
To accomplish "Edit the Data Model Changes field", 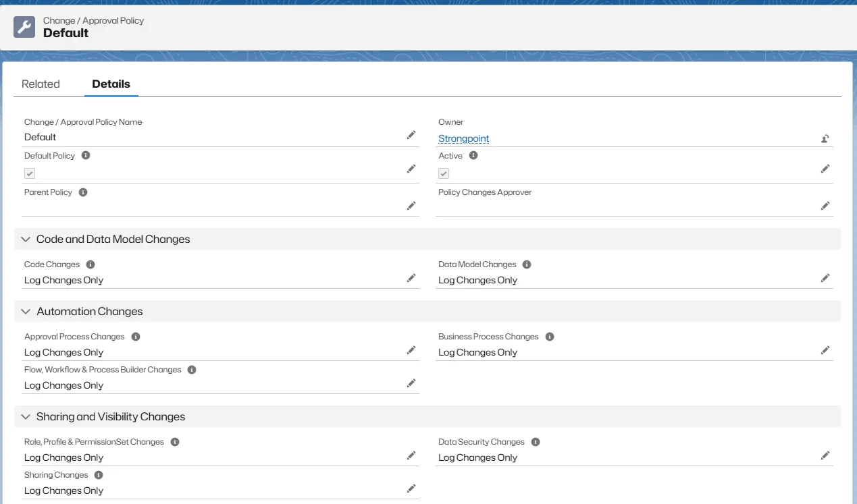I will click(825, 278).
